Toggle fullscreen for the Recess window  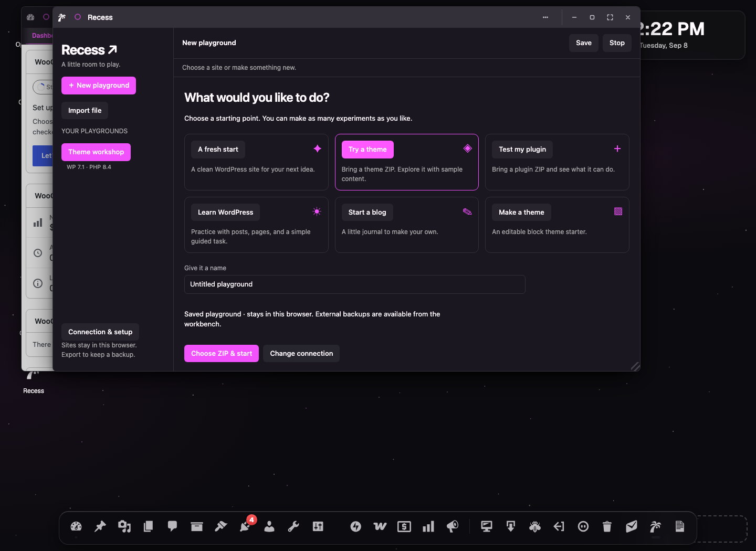pyautogui.click(x=610, y=17)
